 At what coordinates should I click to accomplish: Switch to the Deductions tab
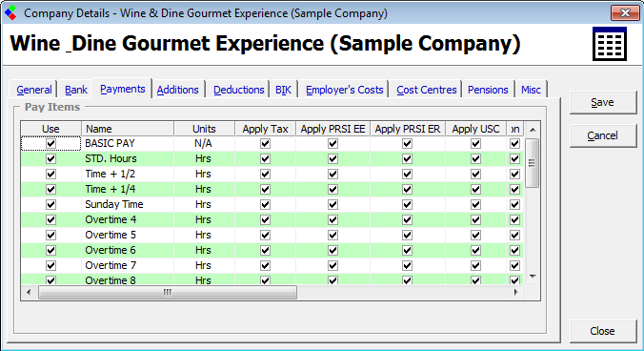238,90
